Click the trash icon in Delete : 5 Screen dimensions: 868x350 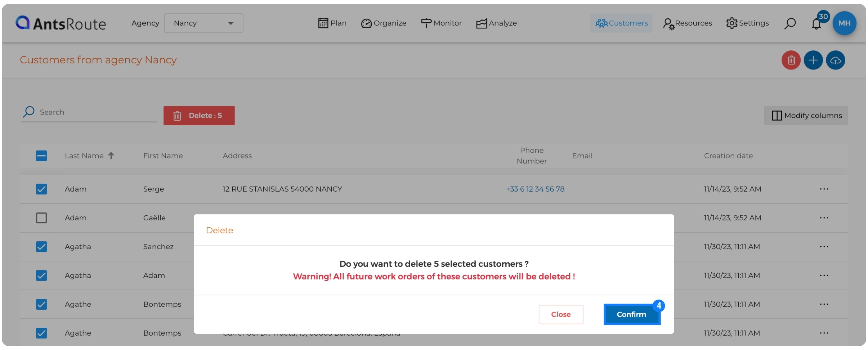pyautogui.click(x=177, y=116)
